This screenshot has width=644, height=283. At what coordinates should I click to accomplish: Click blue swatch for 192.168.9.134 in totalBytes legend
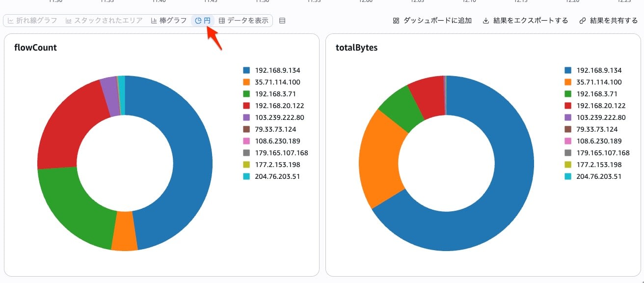pyautogui.click(x=568, y=70)
